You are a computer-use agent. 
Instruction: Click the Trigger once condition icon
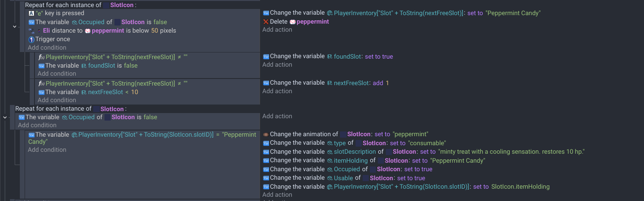coord(31,39)
